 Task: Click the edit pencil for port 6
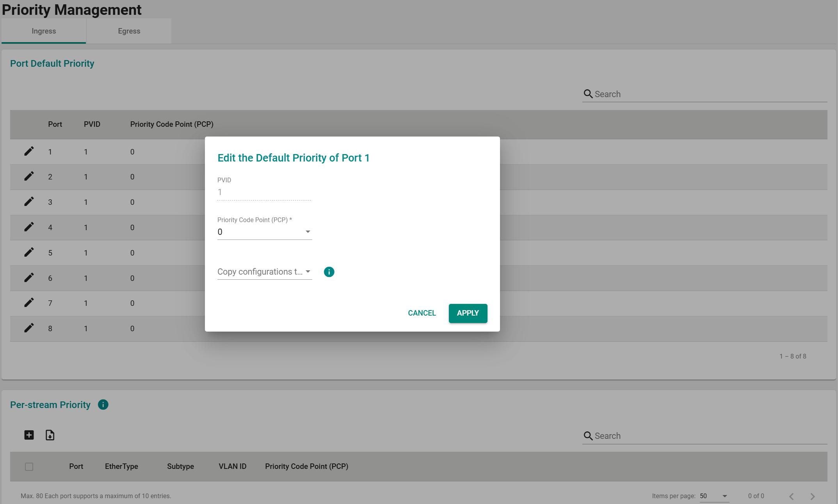pos(29,278)
